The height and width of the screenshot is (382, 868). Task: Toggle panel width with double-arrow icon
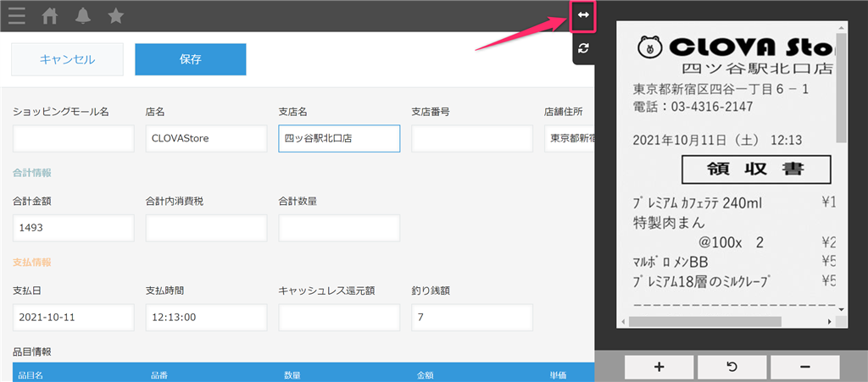coord(583,15)
